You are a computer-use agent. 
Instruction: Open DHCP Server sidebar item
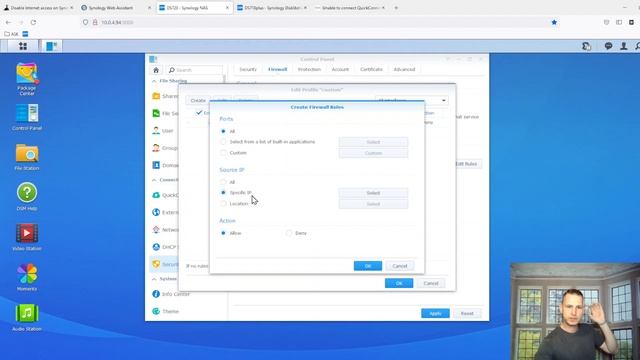165,247
